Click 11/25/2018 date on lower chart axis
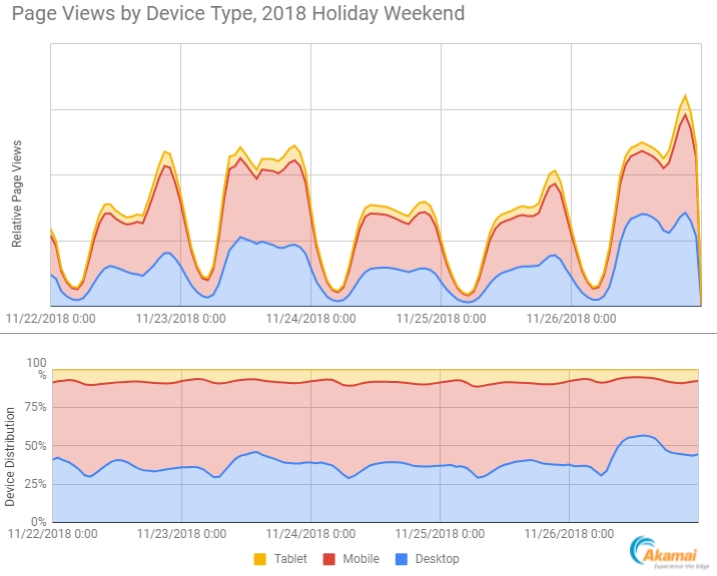This screenshot has height=576, width=717. point(441,536)
